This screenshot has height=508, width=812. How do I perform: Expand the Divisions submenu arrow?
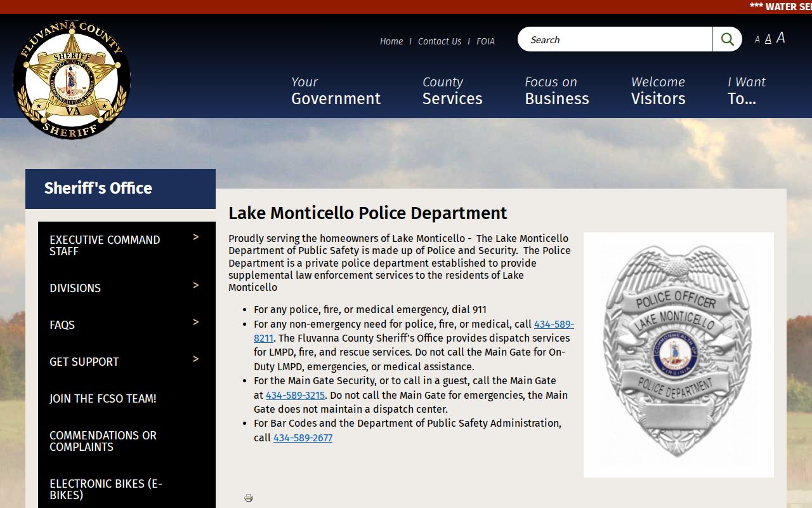[x=196, y=285]
